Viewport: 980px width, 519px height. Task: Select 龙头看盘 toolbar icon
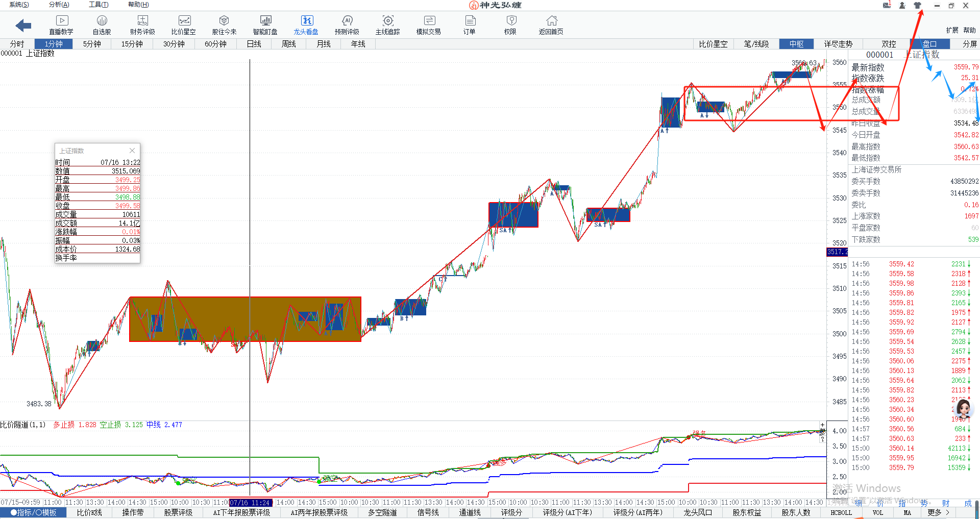306,24
